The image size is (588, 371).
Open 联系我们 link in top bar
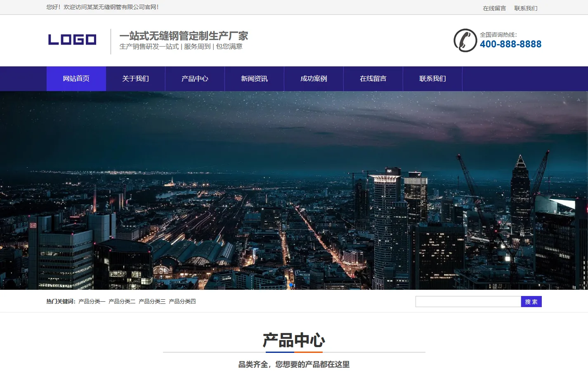[526, 8]
